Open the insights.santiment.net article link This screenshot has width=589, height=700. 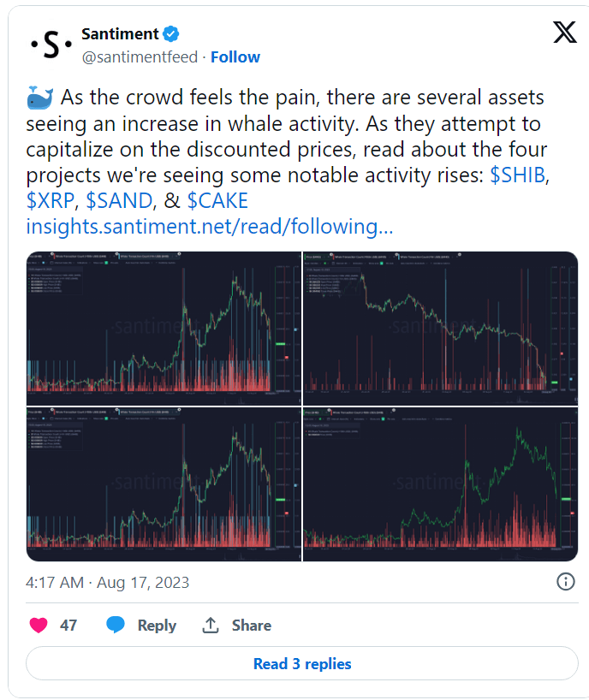pyautogui.click(x=210, y=226)
